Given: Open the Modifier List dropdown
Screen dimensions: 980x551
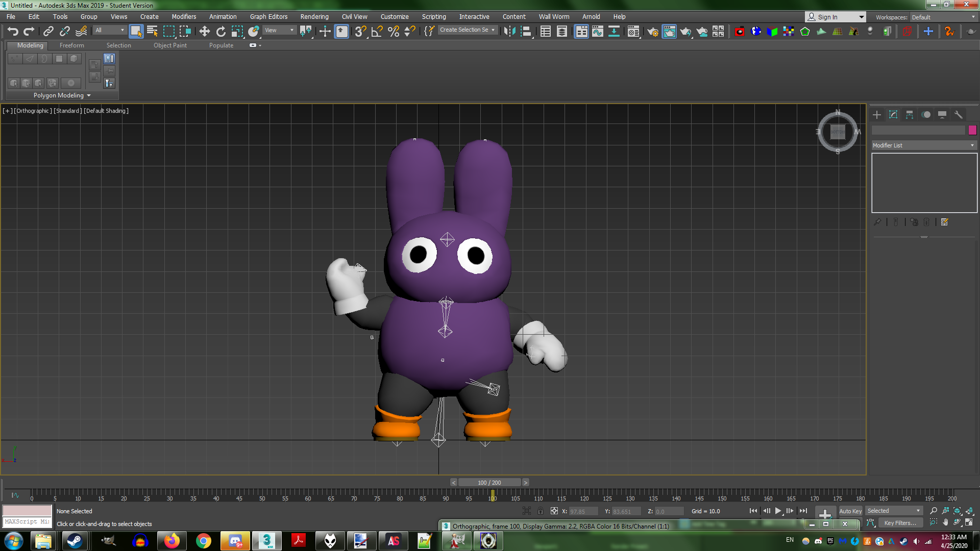Looking at the screenshot, I should 924,145.
